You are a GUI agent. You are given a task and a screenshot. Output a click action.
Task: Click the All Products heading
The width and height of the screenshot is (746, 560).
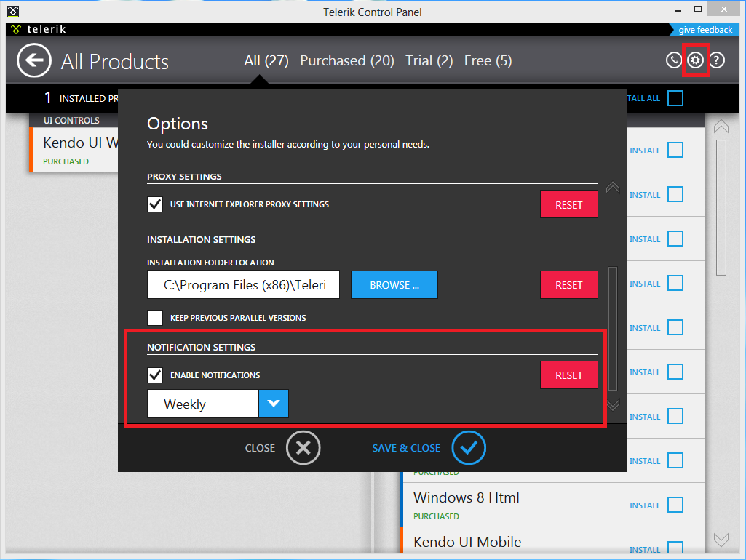coord(115,61)
